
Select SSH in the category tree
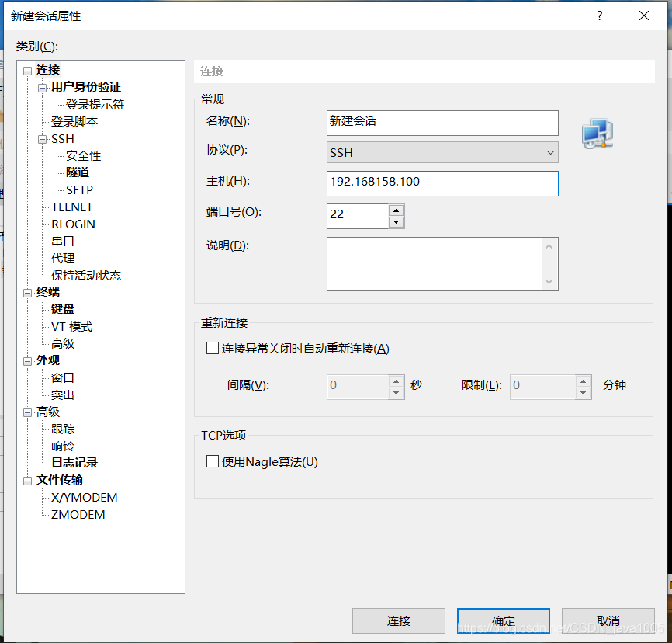(x=63, y=138)
